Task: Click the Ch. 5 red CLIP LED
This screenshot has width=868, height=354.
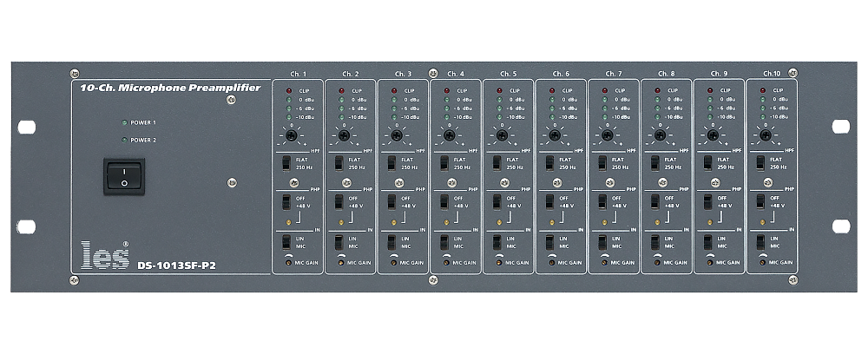Action: pos(499,90)
